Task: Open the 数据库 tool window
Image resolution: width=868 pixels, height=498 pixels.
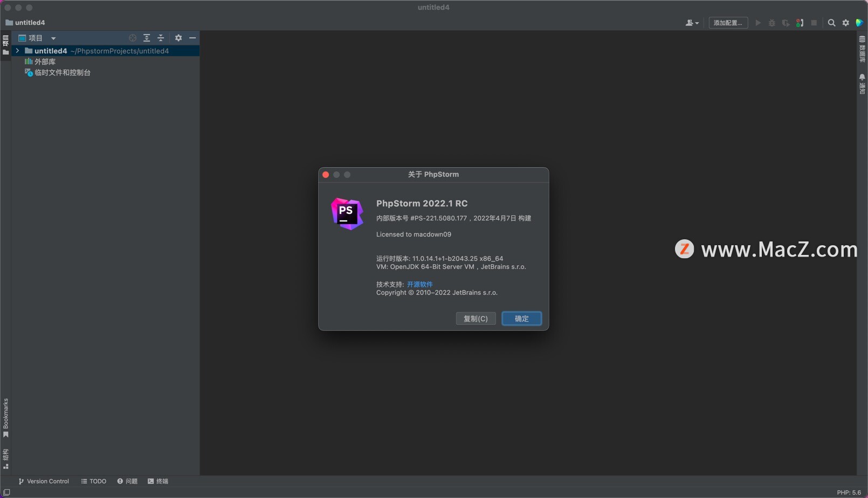Action: coord(862,49)
